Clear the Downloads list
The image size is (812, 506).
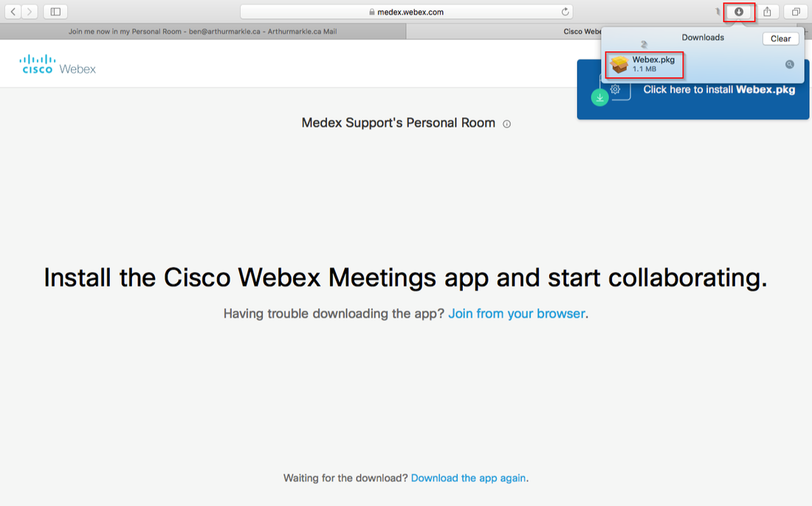(x=780, y=38)
